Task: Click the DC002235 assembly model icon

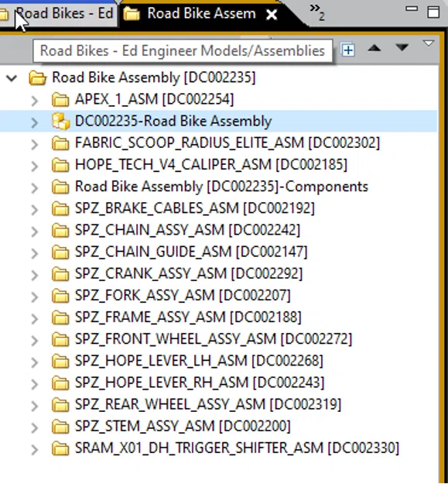Action: 60,121
